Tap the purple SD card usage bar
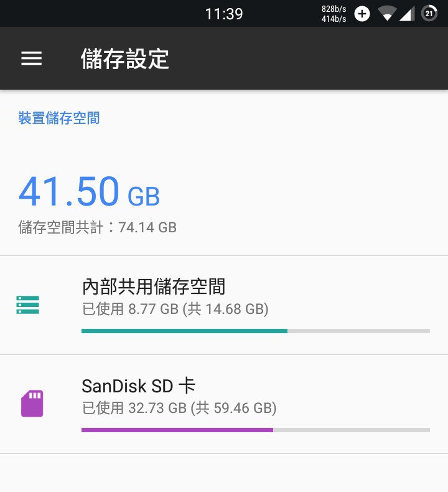Image resolution: width=448 pixels, height=492 pixels. pyautogui.click(x=256, y=430)
